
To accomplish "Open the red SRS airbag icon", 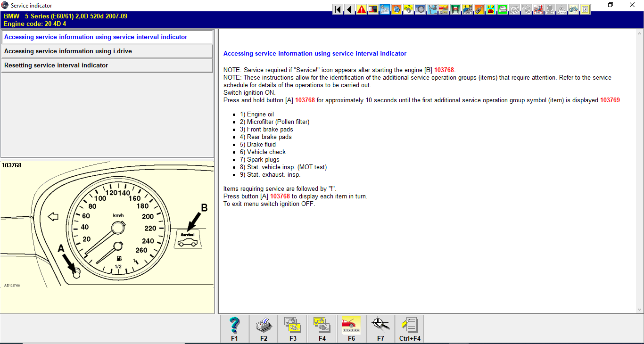I will pyautogui.click(x=538, y=9).
